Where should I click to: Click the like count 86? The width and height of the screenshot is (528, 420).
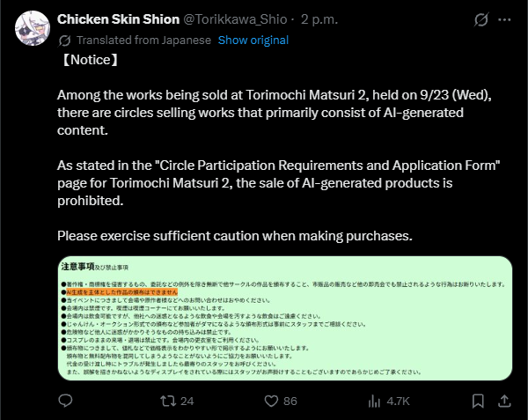[x=290, y=402]
